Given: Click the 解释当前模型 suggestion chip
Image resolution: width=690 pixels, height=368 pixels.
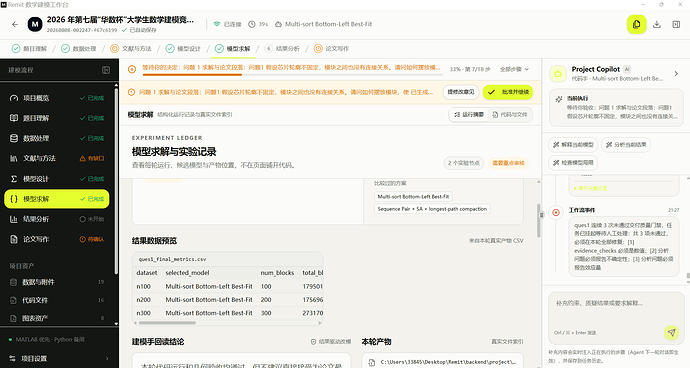Looking at the screenshot, I should click(573, 144).
